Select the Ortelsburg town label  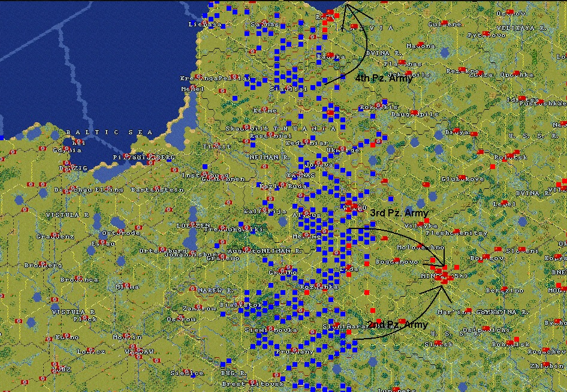(162, 251)
